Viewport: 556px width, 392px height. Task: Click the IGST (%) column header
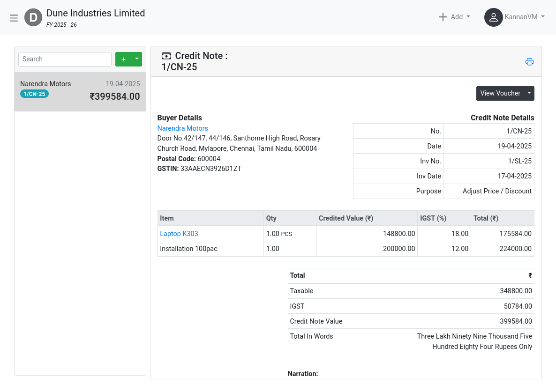(444, 218)
